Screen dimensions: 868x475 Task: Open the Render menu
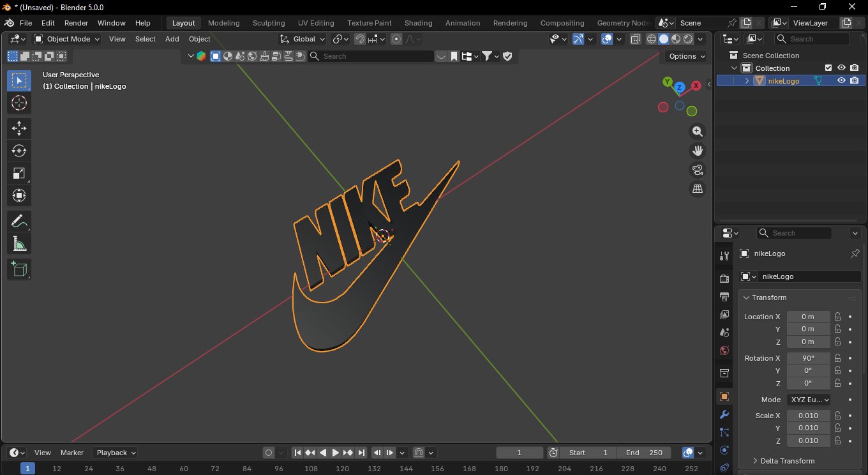[x=76, y=23]
